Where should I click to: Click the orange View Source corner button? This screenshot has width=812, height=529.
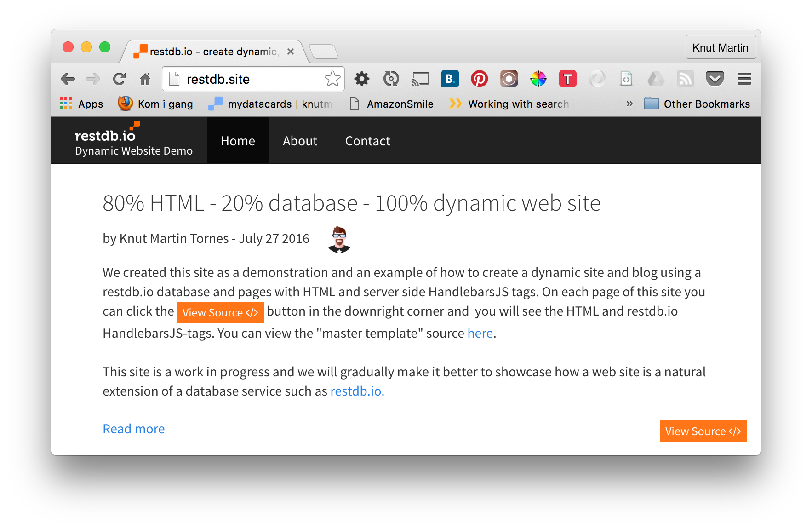click(703, 431)
